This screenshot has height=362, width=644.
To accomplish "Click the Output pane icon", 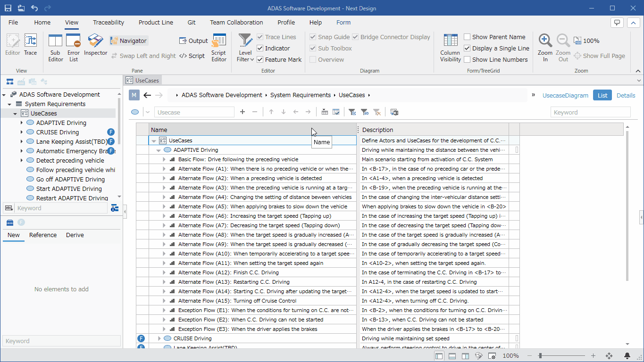I will point(193,41).
